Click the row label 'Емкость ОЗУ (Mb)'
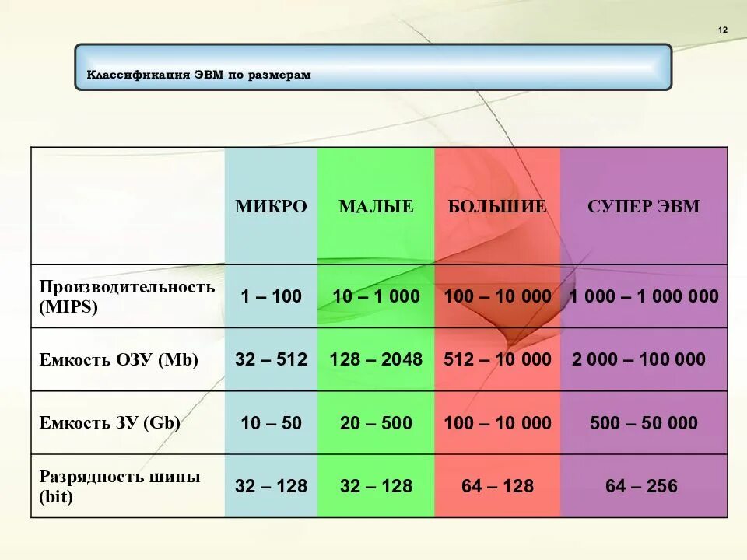The height and width of the screenshot is (560, 747). 118,359
